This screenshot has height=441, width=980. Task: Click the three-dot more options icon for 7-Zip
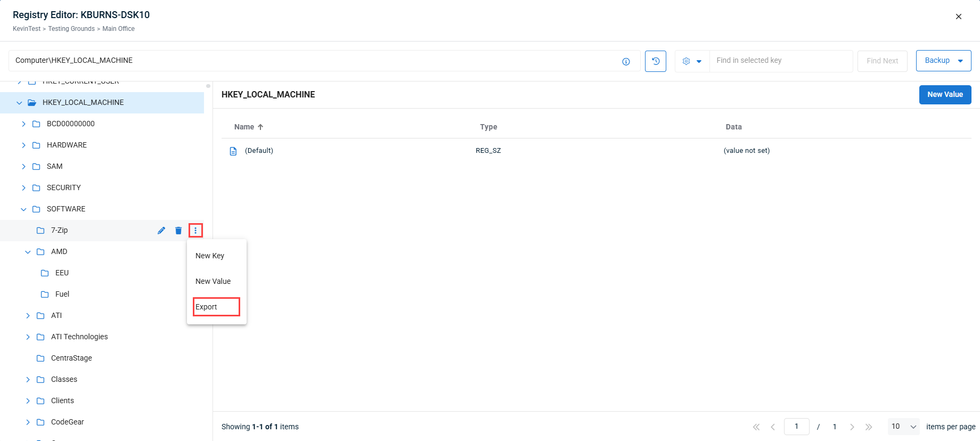(x=195, y=231)
